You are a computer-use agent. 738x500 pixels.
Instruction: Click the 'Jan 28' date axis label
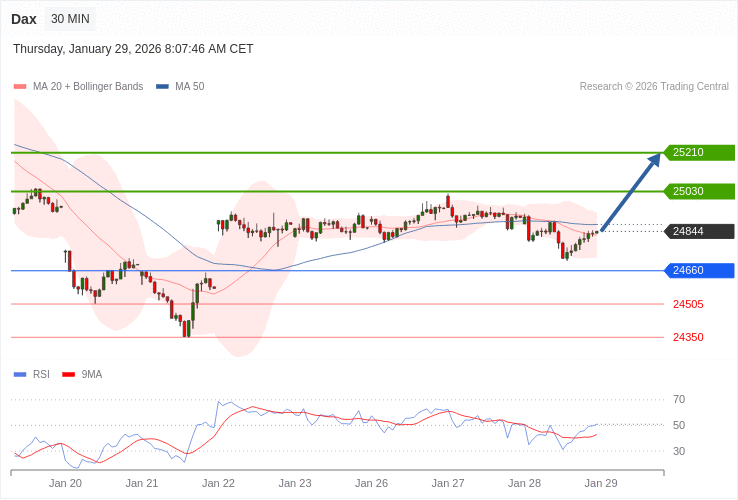tap(524, 484)
